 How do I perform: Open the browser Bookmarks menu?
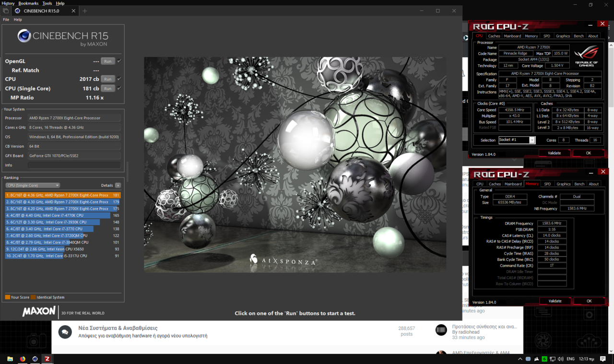pyautogui.click(x=28, y=3)
